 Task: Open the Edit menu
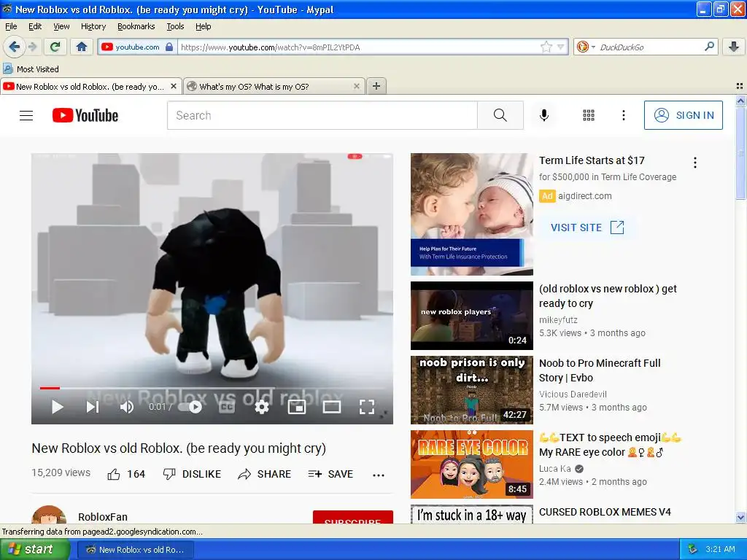click(35, 26)
